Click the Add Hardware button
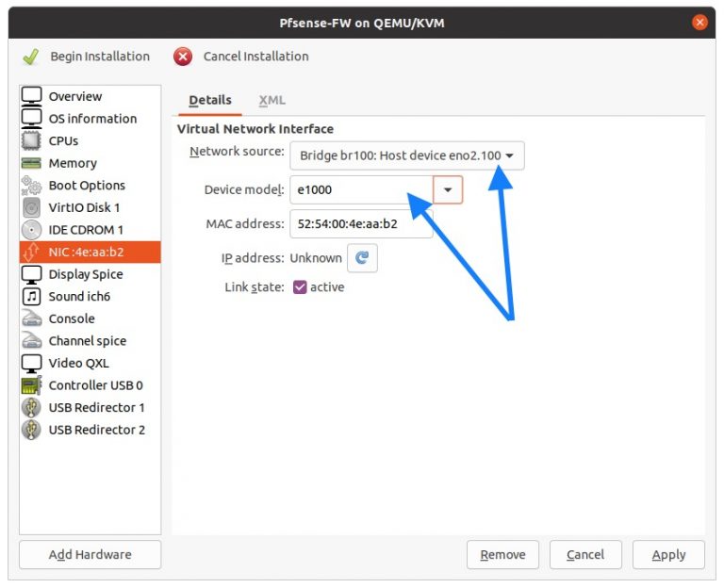 [90, 554]
